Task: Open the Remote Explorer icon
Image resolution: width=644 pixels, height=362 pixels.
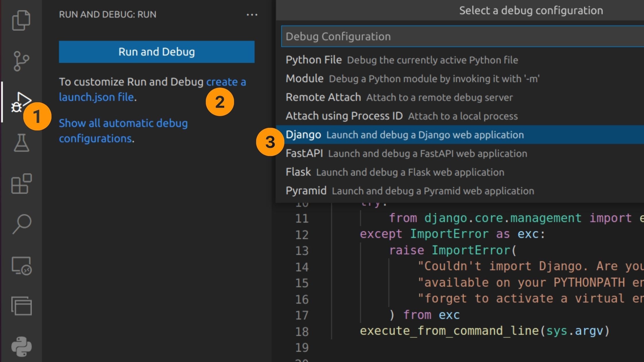Action: pyautogui.click(x=21, y=265)
